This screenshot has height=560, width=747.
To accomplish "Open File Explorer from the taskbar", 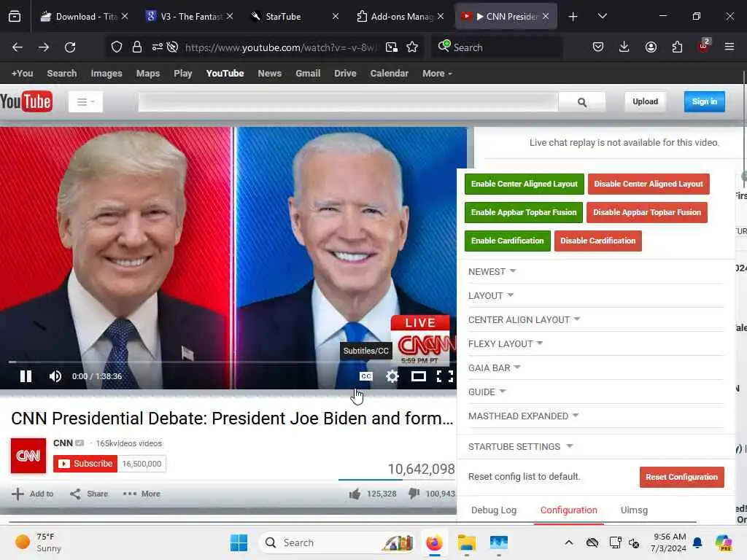I will pyautogui.click(x=466, y=542).
